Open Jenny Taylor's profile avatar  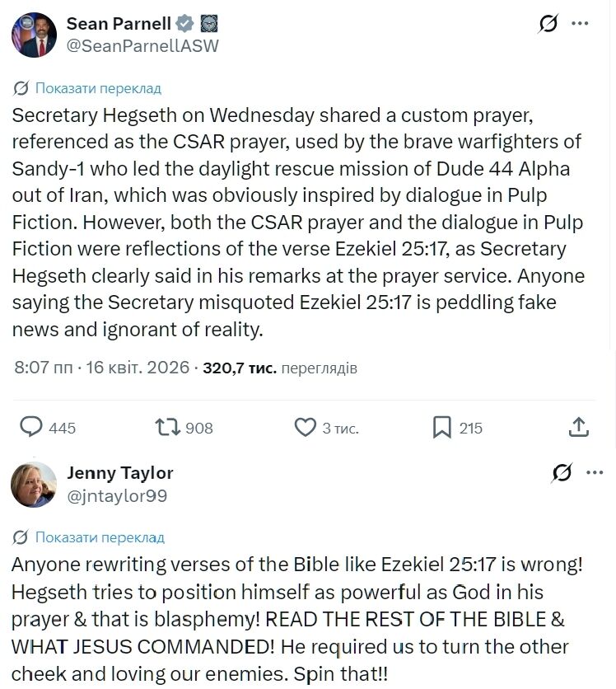tap(34, 484)
